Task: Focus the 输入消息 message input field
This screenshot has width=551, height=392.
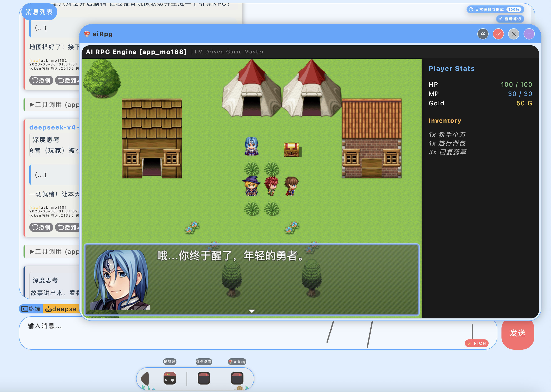Action: [258, 333]
